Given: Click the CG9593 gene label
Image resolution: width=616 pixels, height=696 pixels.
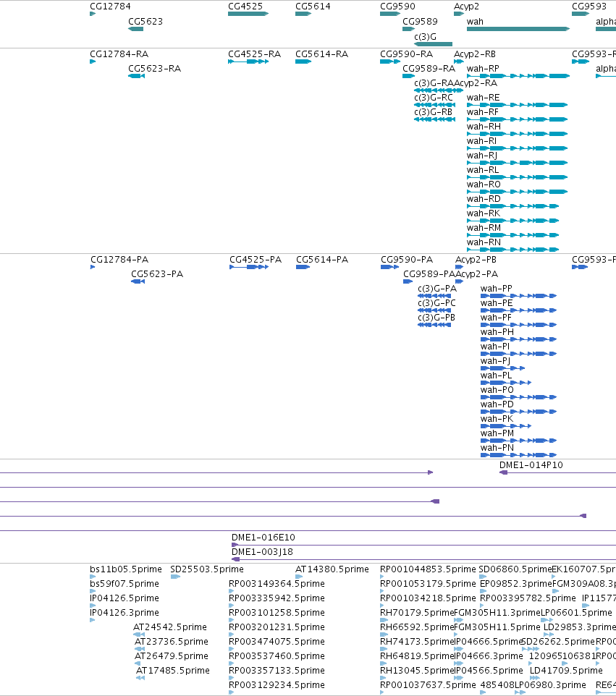Looking at the screenshot, I should coord(589,7).
